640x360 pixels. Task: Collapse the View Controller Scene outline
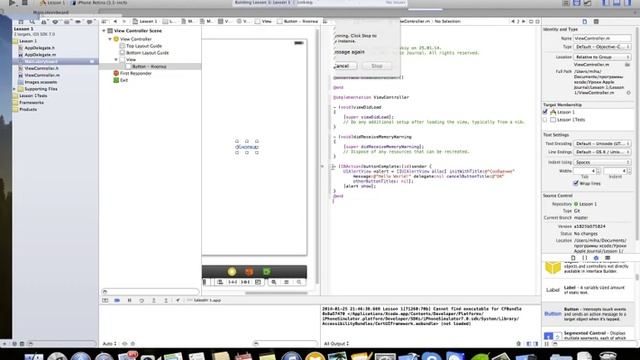[x=104, y=31]
